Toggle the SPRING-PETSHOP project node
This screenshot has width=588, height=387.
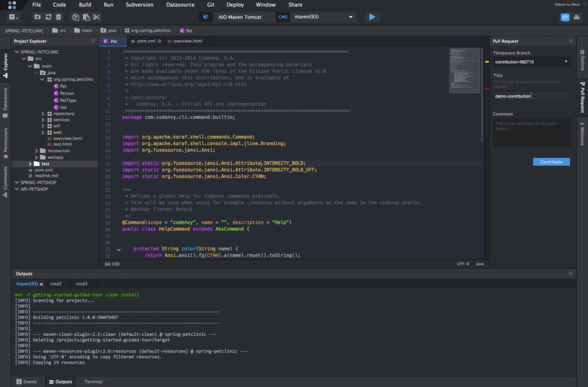[x=17, y=182]
